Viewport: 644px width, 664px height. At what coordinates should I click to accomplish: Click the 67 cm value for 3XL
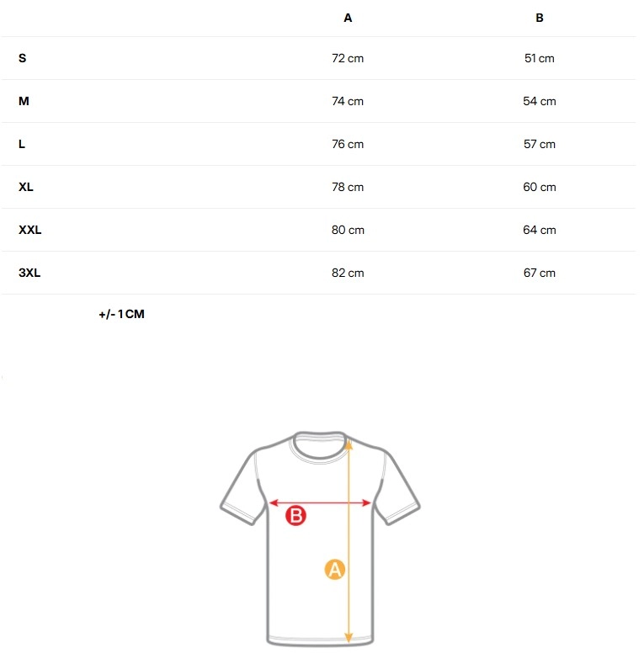(x=540, y=273)
